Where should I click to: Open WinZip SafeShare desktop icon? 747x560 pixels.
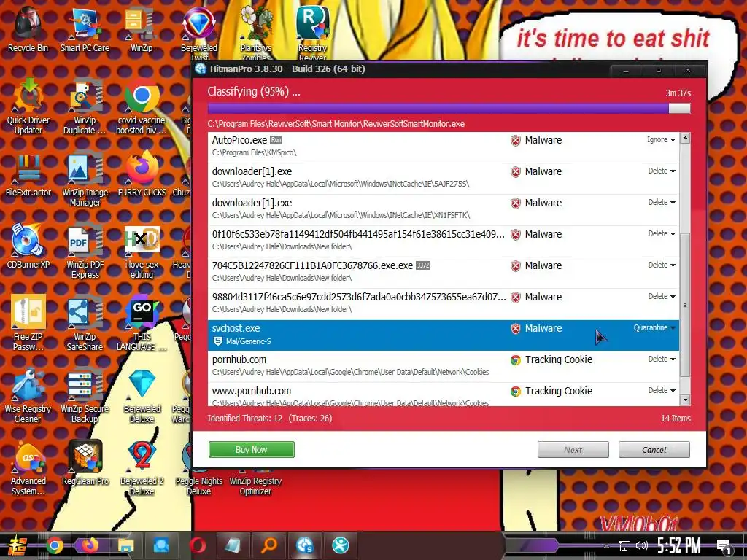(x=85, y=324)
